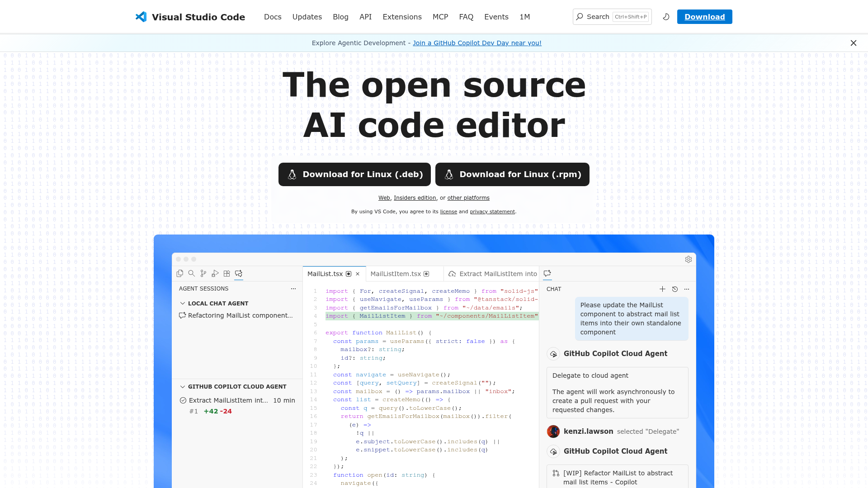Dismiss the Copilot Dev Day banner

854,43
